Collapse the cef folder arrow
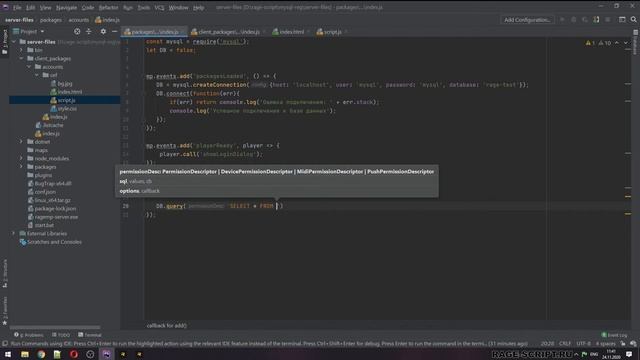 [37, 75]
